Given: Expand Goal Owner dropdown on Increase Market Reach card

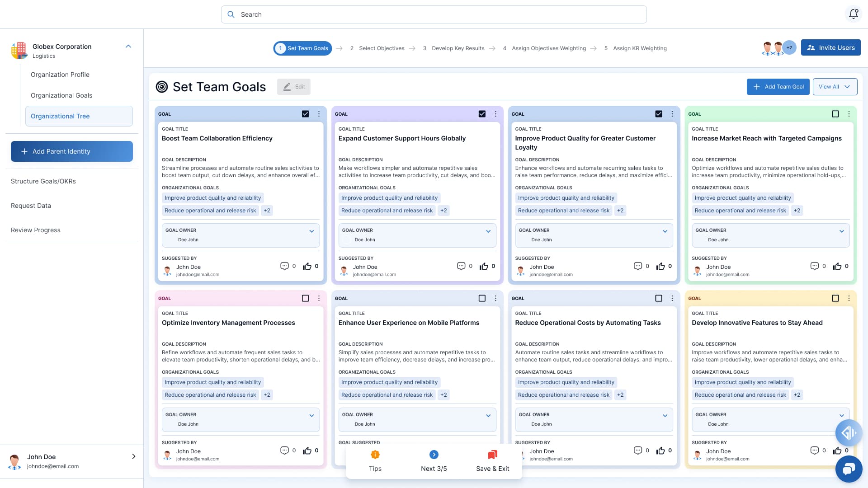Looking at the screenshot, I should point(841,231).
